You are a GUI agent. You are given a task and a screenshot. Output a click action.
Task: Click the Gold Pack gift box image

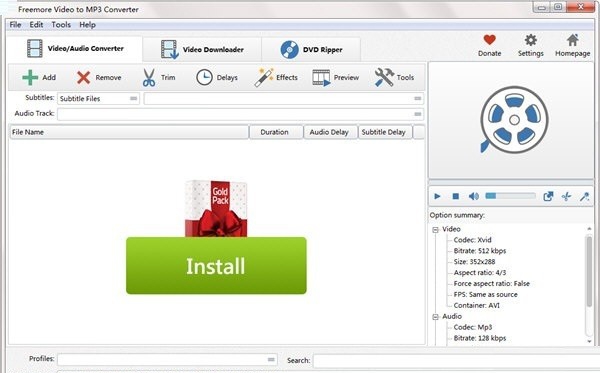tap(216, 209)
